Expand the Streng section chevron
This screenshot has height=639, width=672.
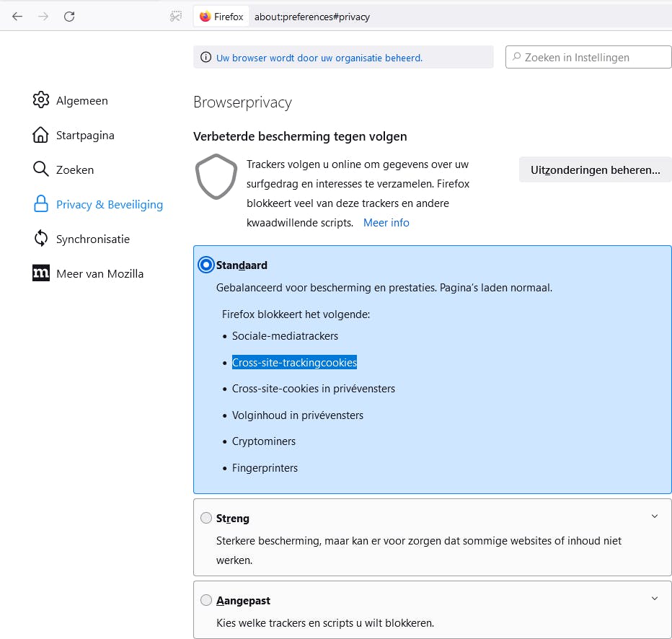[x=655, y=516]
